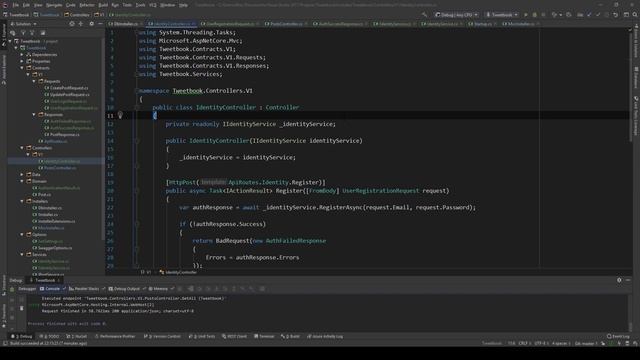Collapse the Responses folder
Image resolution: width=640 pixels, height=360 pixels.
coord(34,115)
